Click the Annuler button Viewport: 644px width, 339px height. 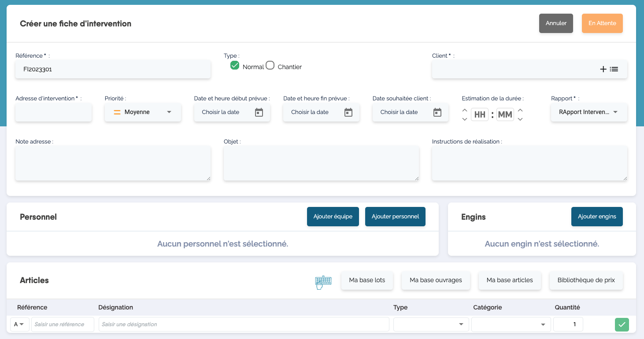556,23
